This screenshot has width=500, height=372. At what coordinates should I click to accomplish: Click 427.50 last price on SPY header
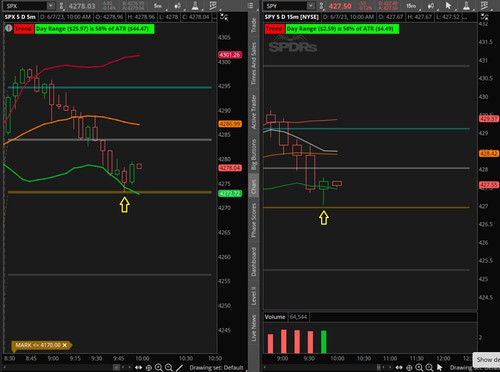click(x=340, y=6)
